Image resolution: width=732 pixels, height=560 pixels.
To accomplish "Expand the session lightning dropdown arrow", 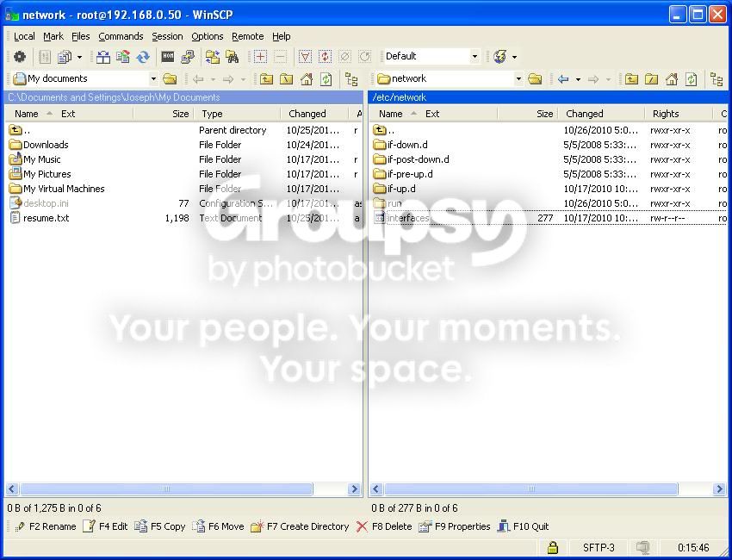I will click(x=514, y=57).
